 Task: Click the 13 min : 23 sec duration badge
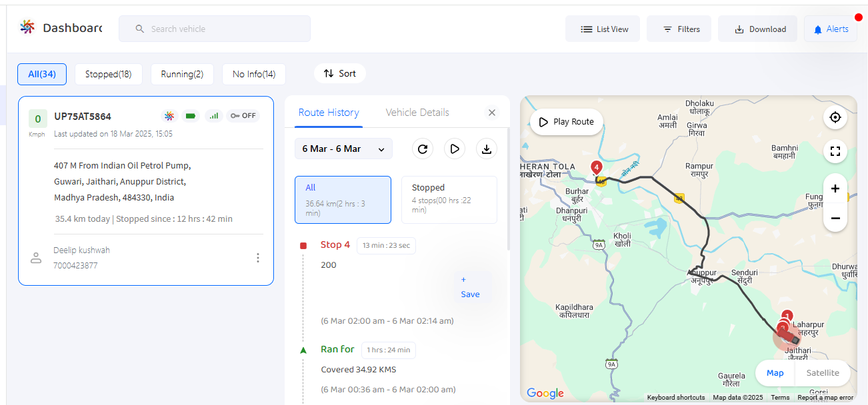[x=387, y=245]
